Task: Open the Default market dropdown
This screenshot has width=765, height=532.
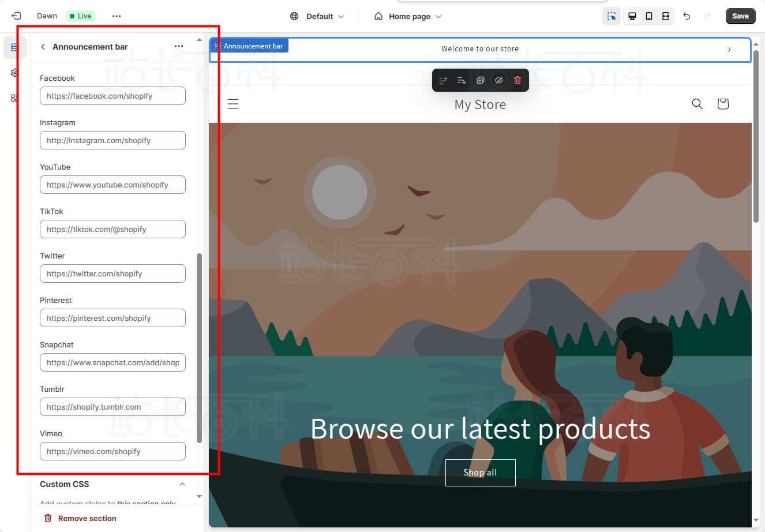Action: tap(317, 16)
